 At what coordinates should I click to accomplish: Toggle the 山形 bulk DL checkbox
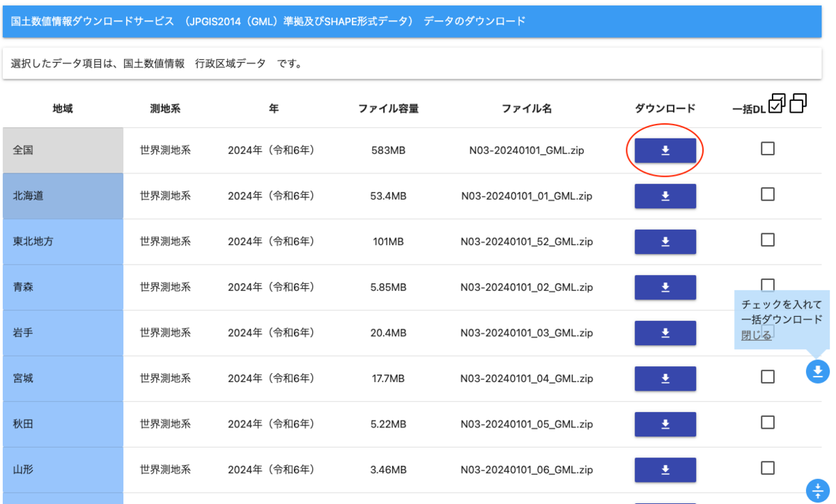coord(769,466)
